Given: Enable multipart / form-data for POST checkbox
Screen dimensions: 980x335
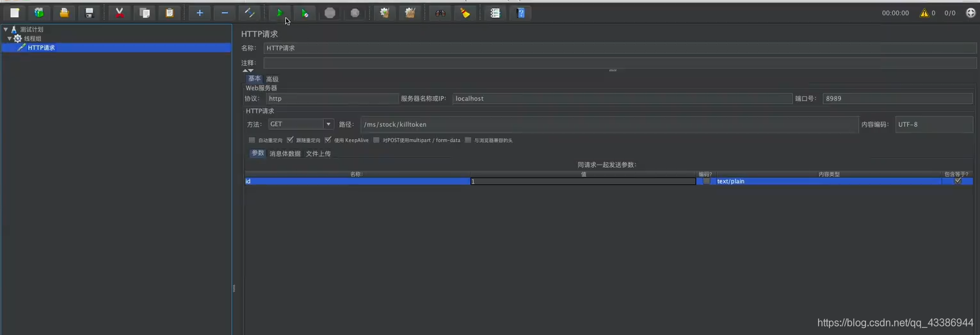Looking at the screenshot, I should pyautogui.click(x=376, y=140).
